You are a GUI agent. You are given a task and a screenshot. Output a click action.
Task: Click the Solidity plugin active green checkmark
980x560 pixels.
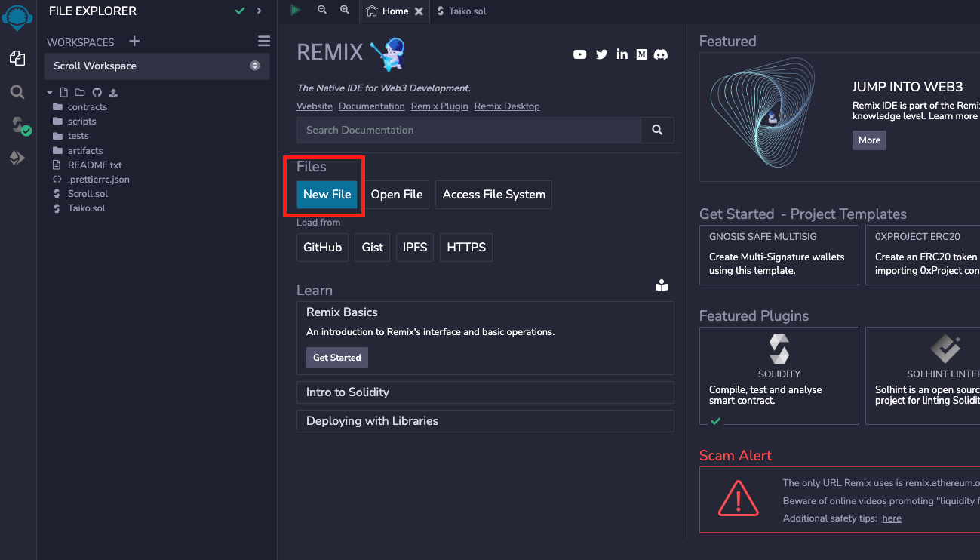pos(716,420)
